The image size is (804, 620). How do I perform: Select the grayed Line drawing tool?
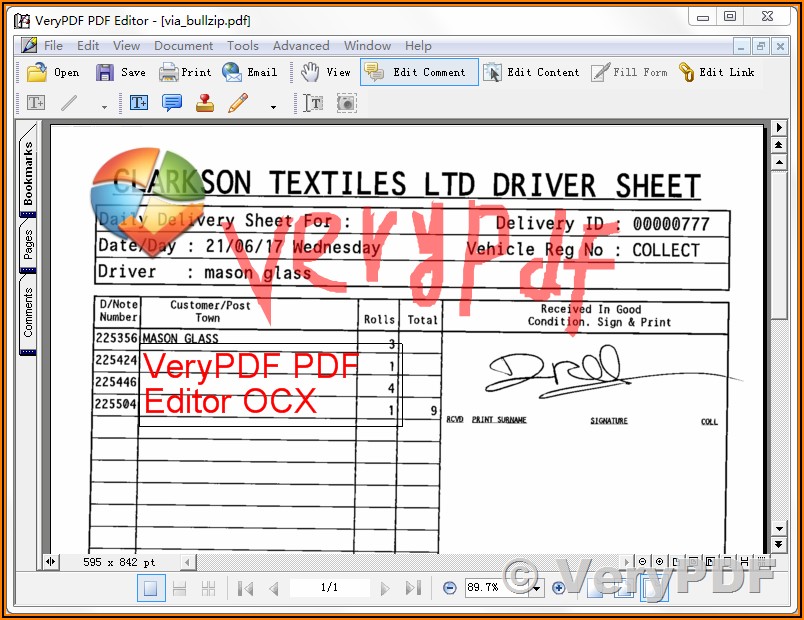click(69, 103)
